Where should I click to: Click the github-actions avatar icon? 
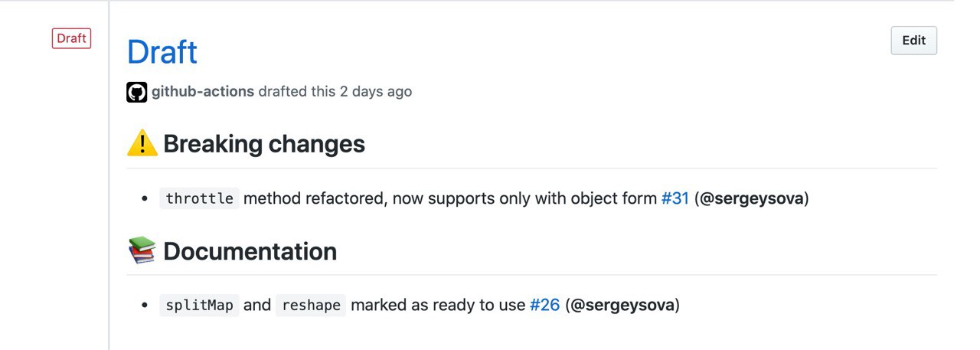tap(137, 92)
